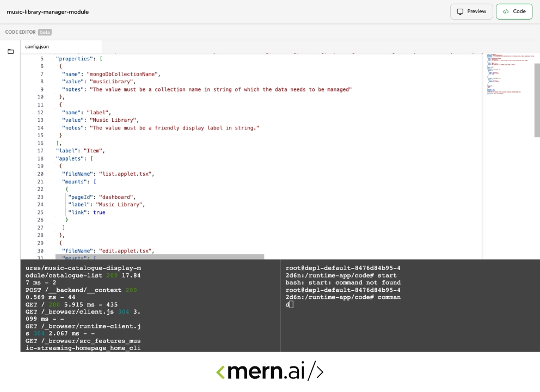This screenshot has width=540, height=392.
Task: Select the config.json file tab
Action: click(37, 47)
